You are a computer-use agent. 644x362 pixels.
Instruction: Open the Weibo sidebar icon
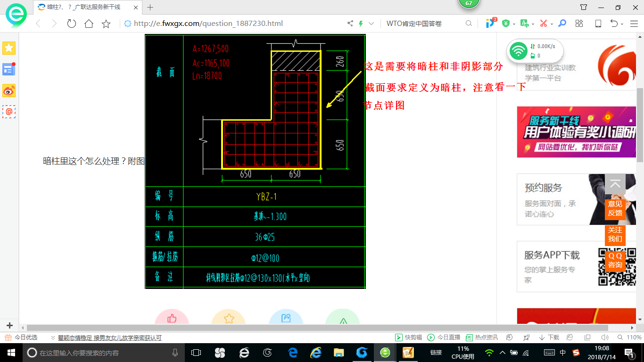coord(9,90)
